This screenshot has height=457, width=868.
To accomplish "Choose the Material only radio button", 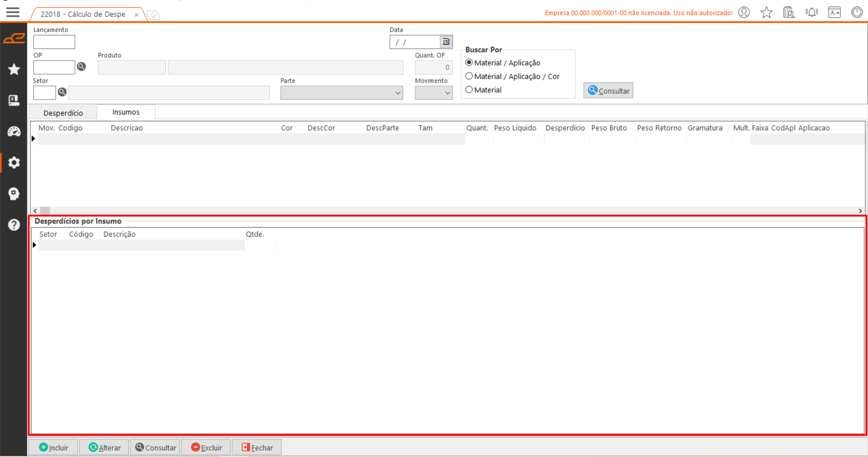I will [x=469, y=90].
